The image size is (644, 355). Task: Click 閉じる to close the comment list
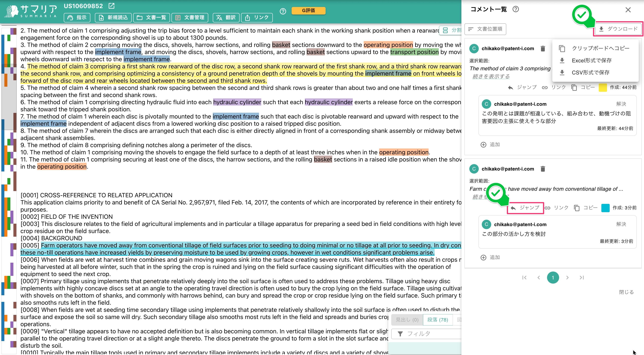626,292
